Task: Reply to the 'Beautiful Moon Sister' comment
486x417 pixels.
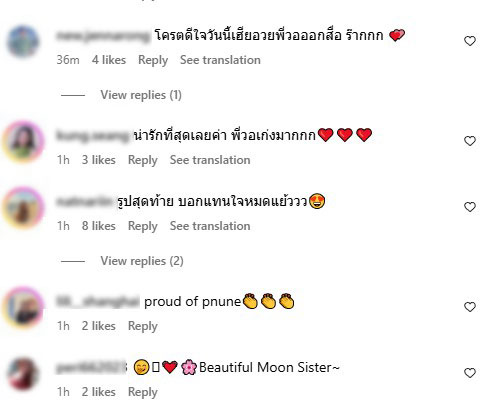Action: pos(143,392)
